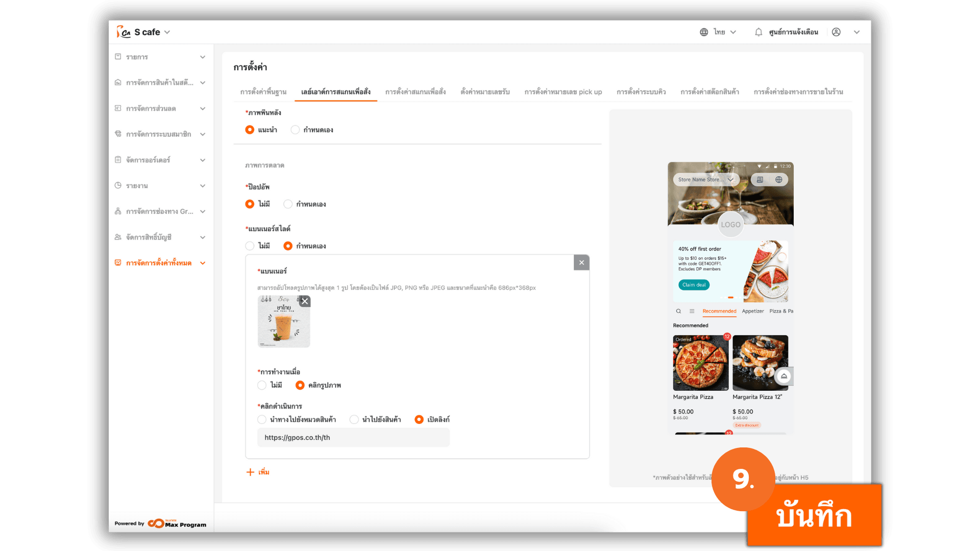The image size is (980, 551).
Task: Click the globe language icon
Action: pos(704,32)
